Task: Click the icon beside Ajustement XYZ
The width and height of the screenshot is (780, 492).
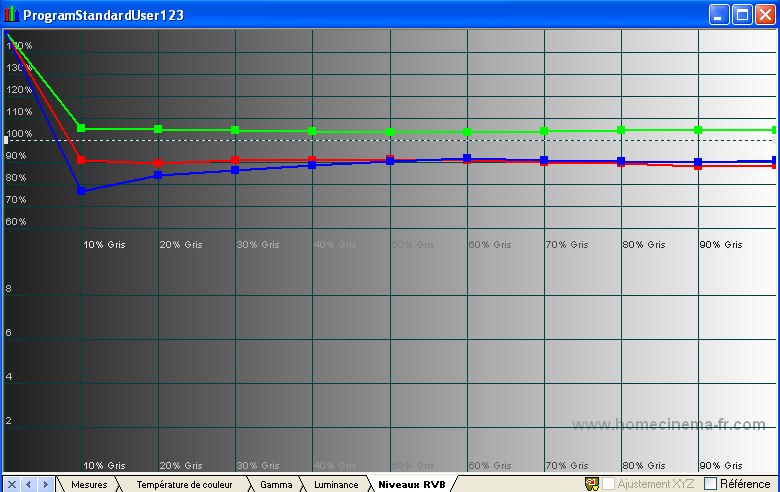Action: click(592, 484)
